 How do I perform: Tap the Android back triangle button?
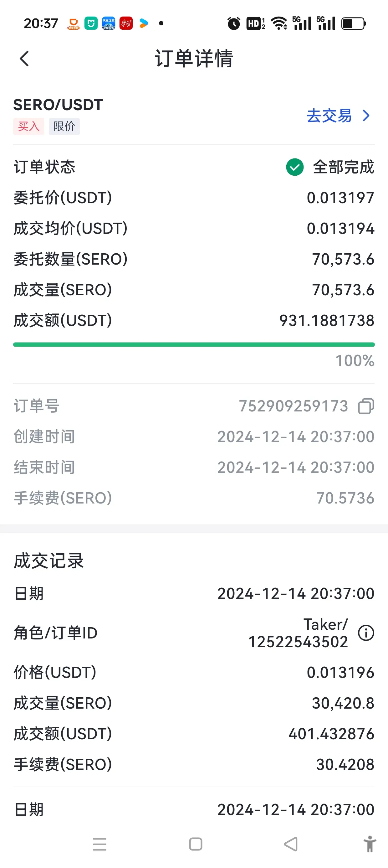click(291, 844)
